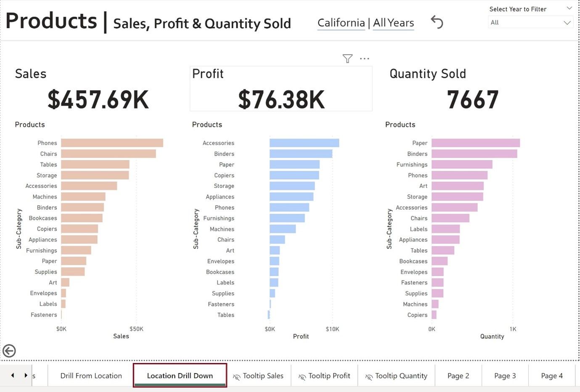Select the Accessories bar in Profit chart
Image resolution: width=580 pixels, height=392 pixels.
pyautogui.click(x=304, y=143)
